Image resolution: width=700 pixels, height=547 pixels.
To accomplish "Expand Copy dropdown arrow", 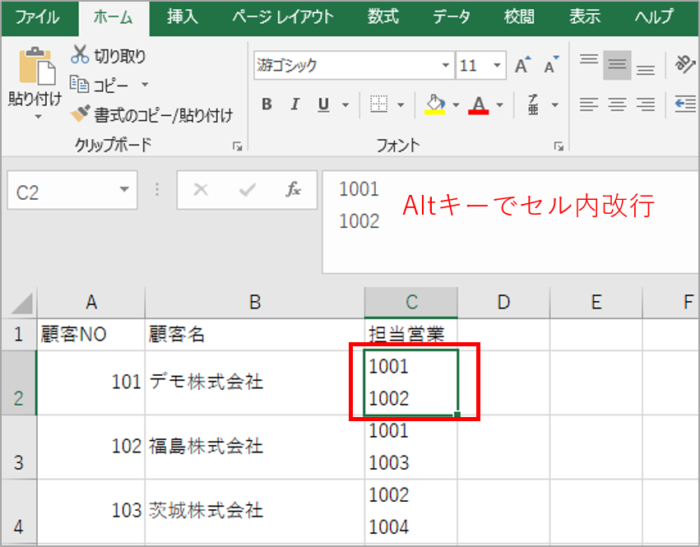I will 145,84.
